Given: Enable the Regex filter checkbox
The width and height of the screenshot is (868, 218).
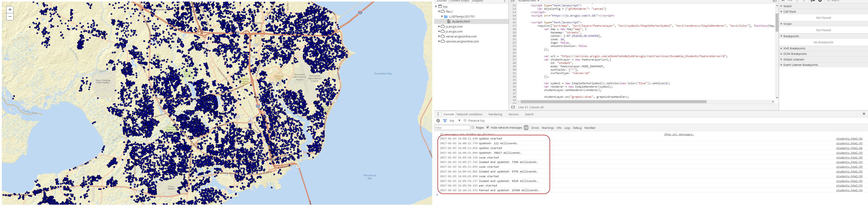Looking at the screenshot, I should click(473, 128).
